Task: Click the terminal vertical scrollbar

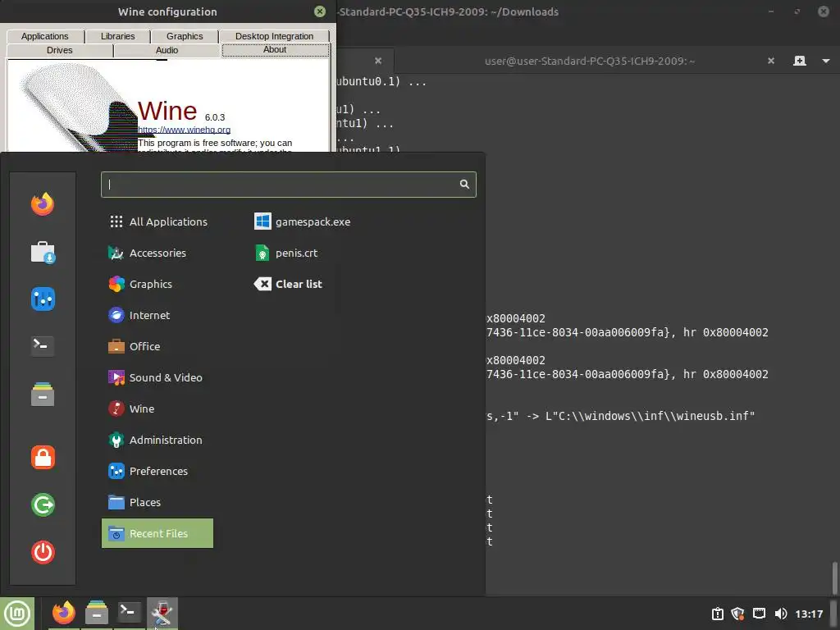Action: click(834, 577)
